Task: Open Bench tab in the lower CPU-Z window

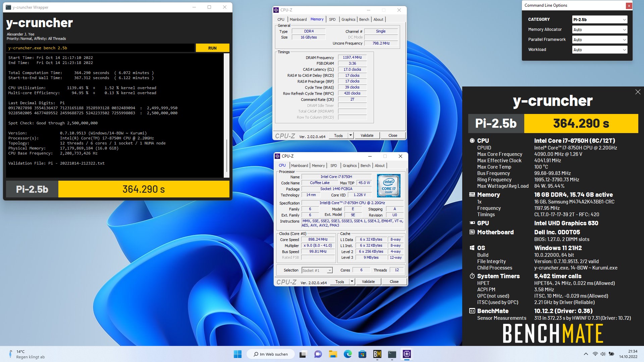Action: [x=365, y=166]
